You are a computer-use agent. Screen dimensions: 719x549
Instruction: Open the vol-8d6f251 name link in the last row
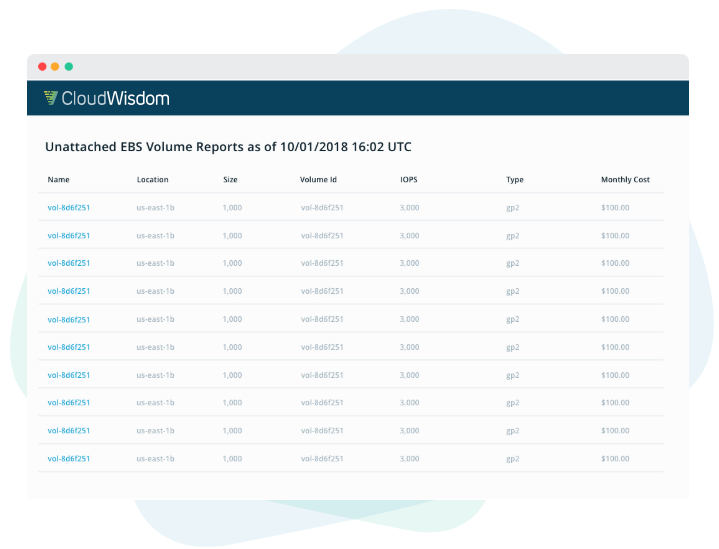69,458
